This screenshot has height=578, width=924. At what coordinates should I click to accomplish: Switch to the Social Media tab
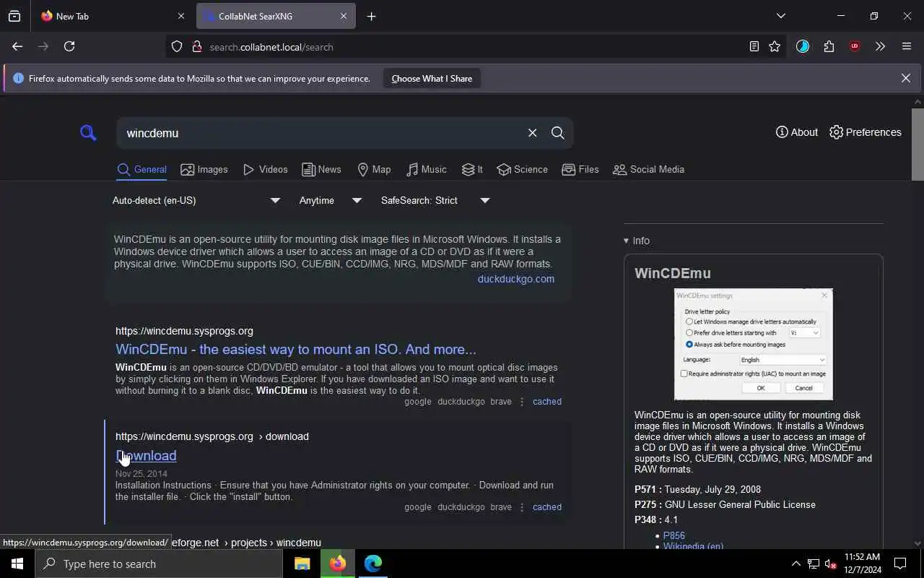click(648, 169)
